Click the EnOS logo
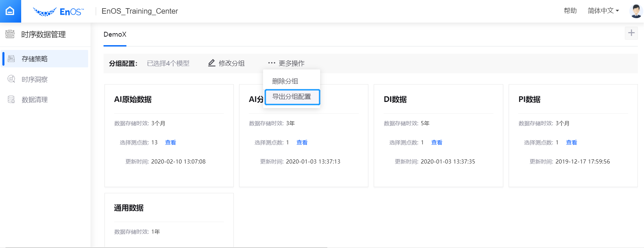 click(58, 12)
